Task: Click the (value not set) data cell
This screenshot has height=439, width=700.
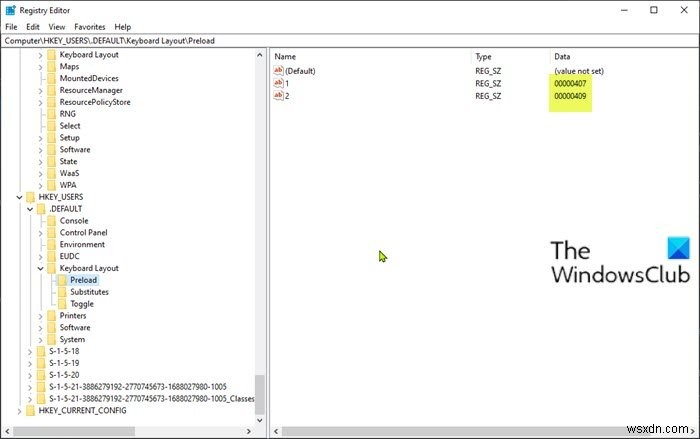Action: [579, 71]
